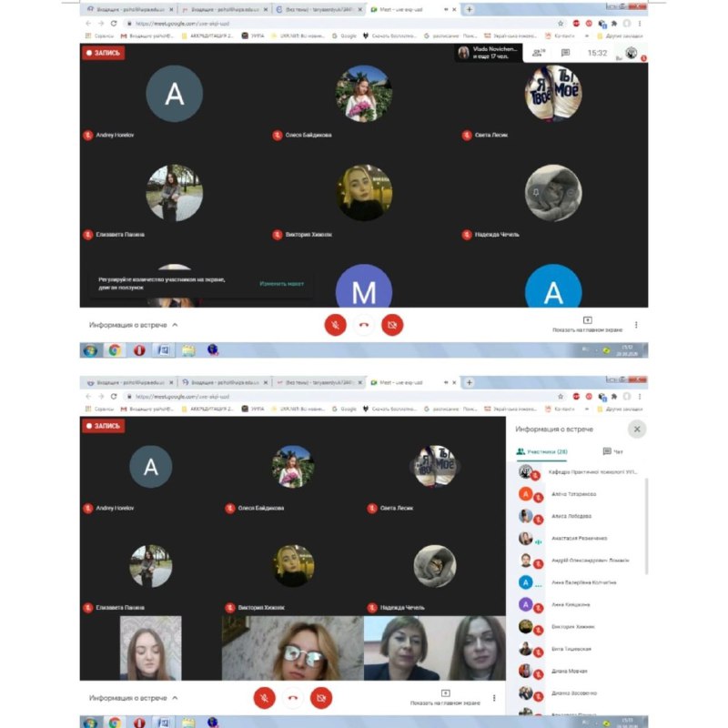Select Meet tab in lower Chrome window

pyautogui.click(x=413, y=382)
